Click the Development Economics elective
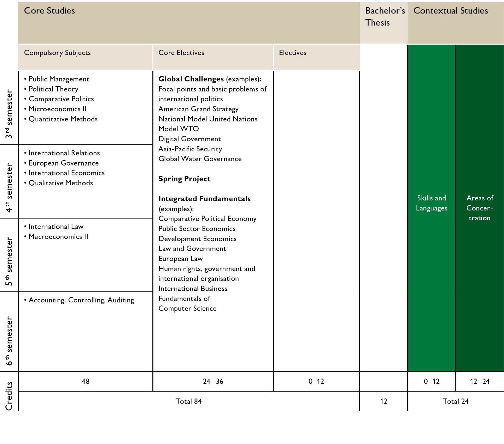The width and height of the screenshot is (504, 444). [197, 239]
